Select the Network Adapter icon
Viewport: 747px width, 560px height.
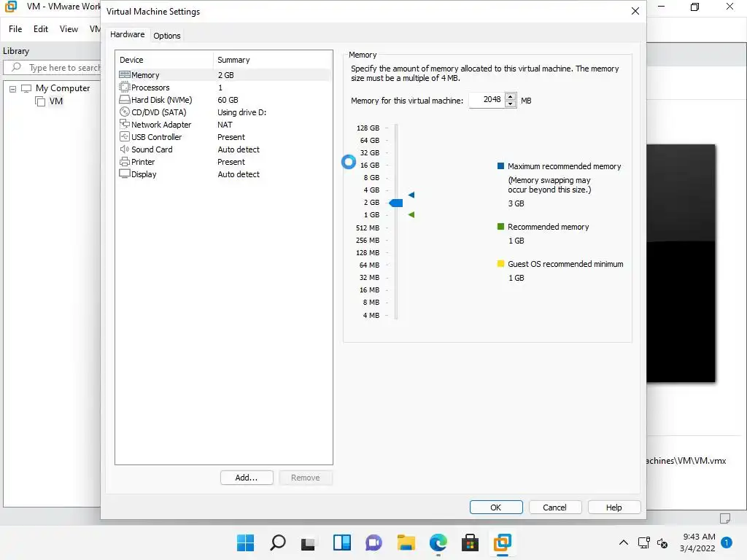click(124, 124)
